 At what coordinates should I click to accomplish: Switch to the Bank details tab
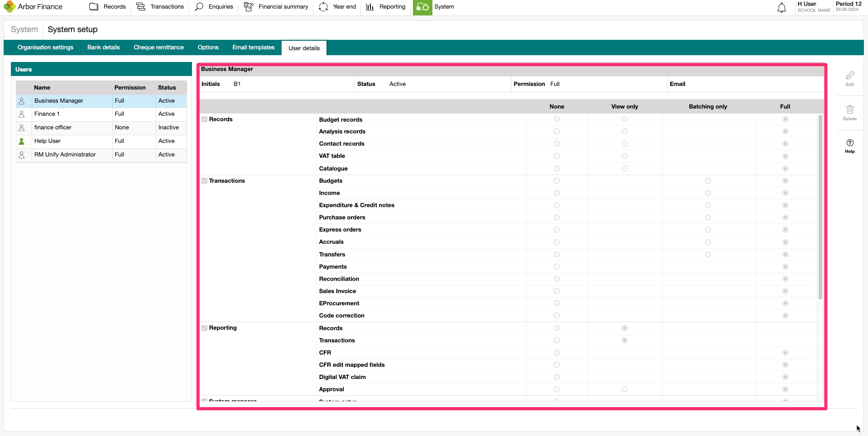tap(103, 47)
